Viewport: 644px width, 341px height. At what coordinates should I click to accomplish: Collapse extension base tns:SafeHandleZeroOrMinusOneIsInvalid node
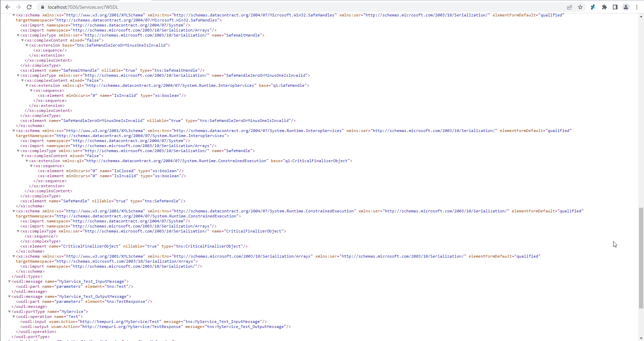27,45
